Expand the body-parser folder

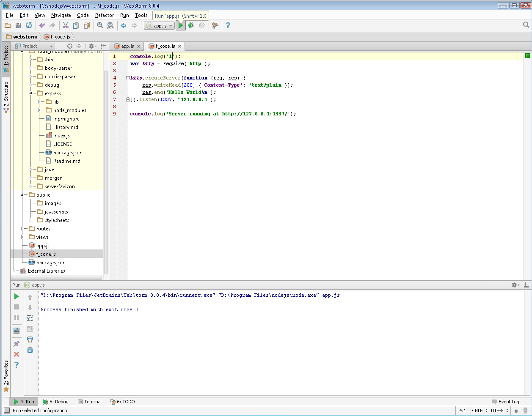point(31,68)
